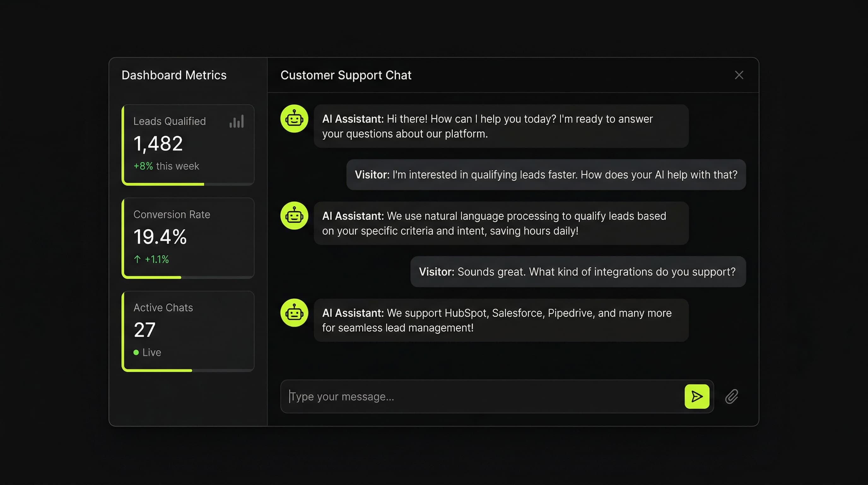Select the Customer Support Chat title
This screenshot has height=485, width=868.
[x=346, y=75]
